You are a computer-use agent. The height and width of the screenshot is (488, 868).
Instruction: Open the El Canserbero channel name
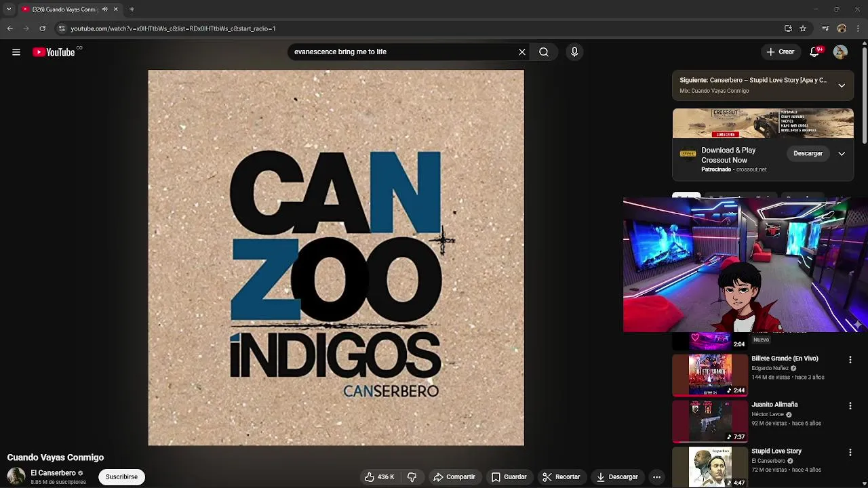(x=53, y=473)
